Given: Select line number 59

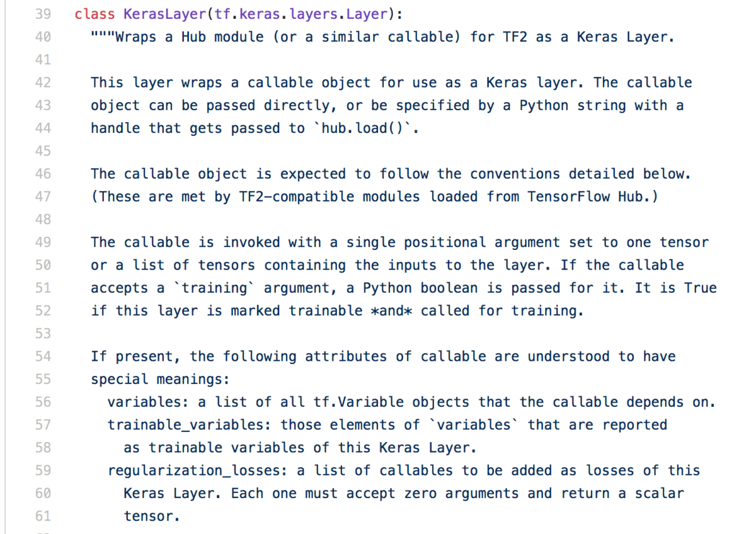Looking at the screenshot, I should pyautogui.click(x=43, y=471).
